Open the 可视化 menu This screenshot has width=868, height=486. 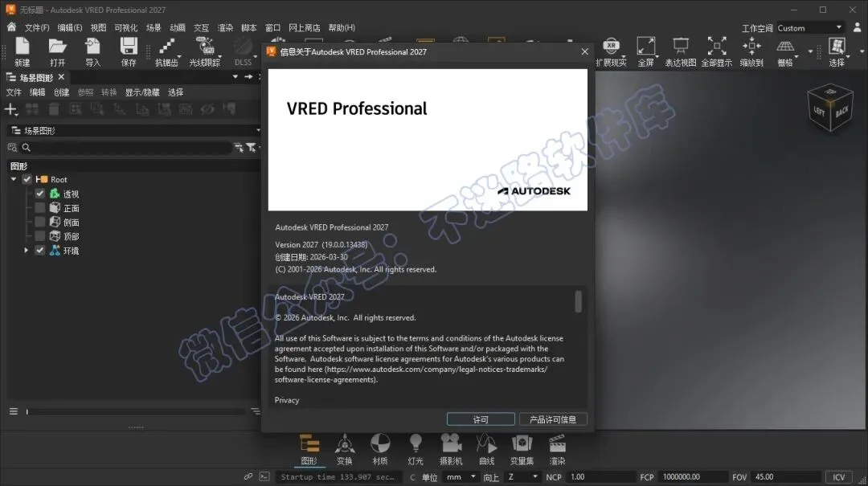coord(125,27)
